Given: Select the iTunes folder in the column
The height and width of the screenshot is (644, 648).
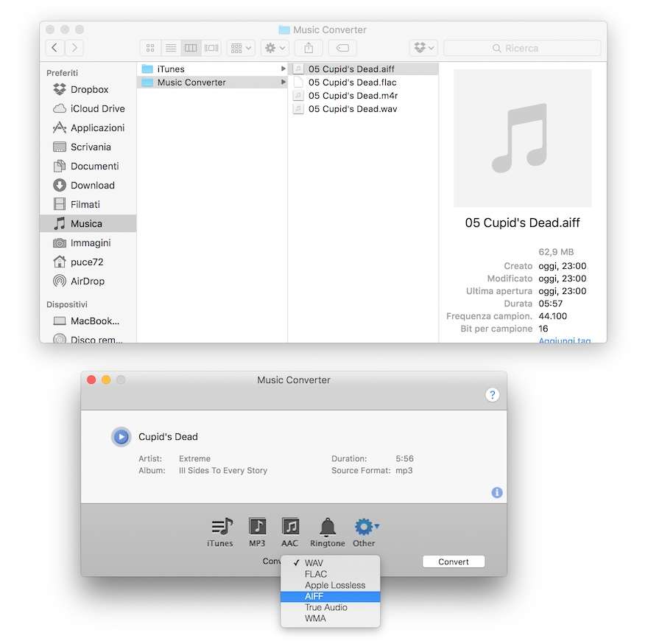Looking at the screenshot, I should tap(212, 69).
